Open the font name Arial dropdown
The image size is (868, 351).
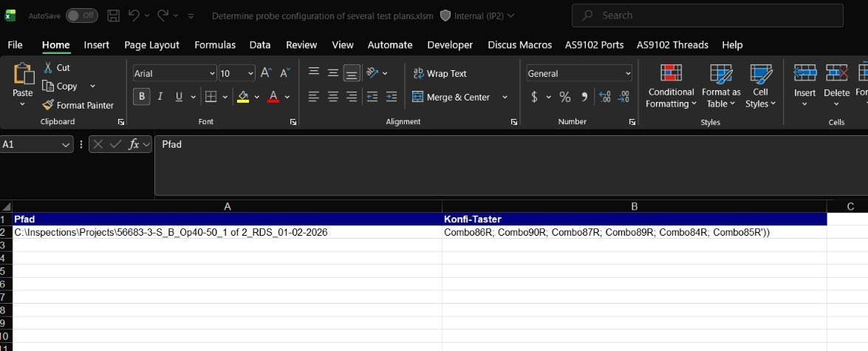pyautogui.click(x=213, y=73)
